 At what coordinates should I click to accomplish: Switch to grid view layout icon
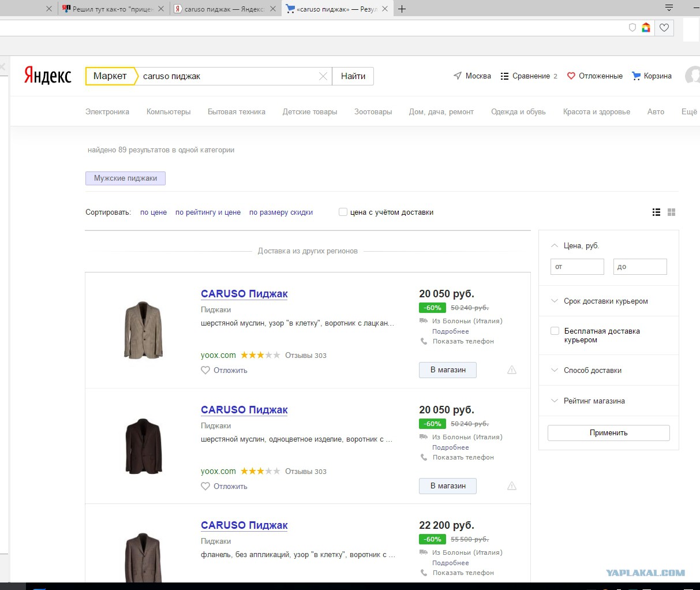671,212
